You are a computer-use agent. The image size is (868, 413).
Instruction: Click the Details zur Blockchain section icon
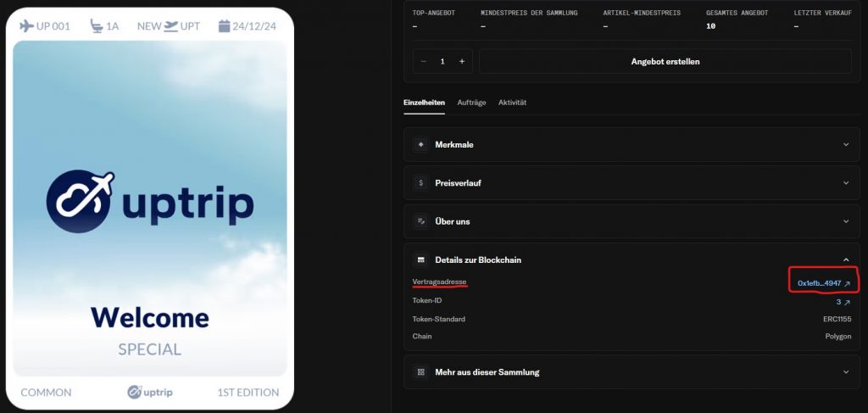click(x=420, y=260)
